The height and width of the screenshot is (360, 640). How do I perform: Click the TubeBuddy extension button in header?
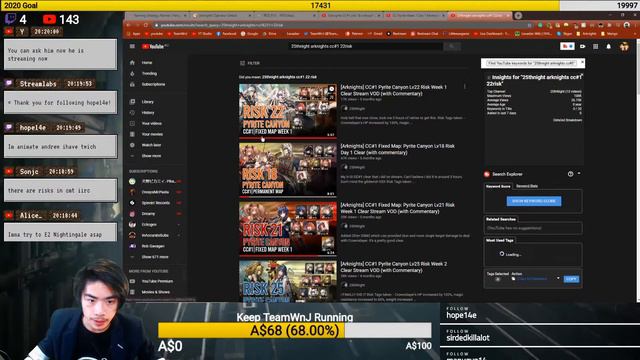[x=567, y=47]
